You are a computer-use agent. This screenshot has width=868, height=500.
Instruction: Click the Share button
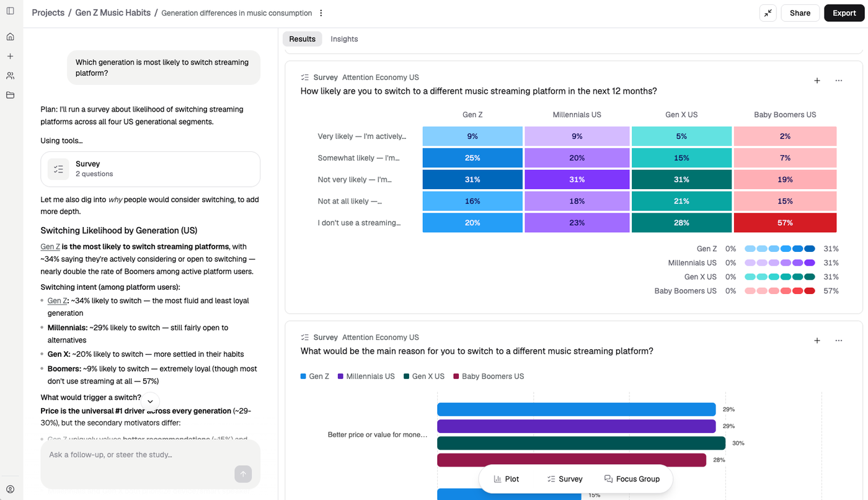pos(800,13)
